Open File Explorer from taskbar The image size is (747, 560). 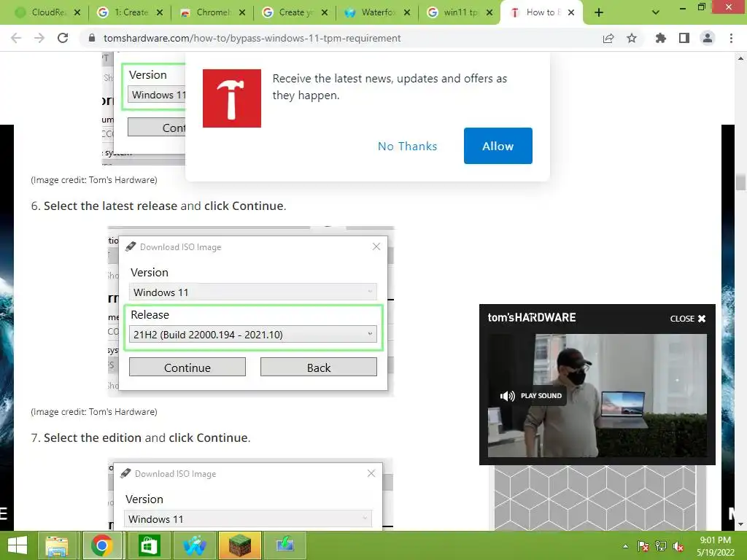point(57,545)
